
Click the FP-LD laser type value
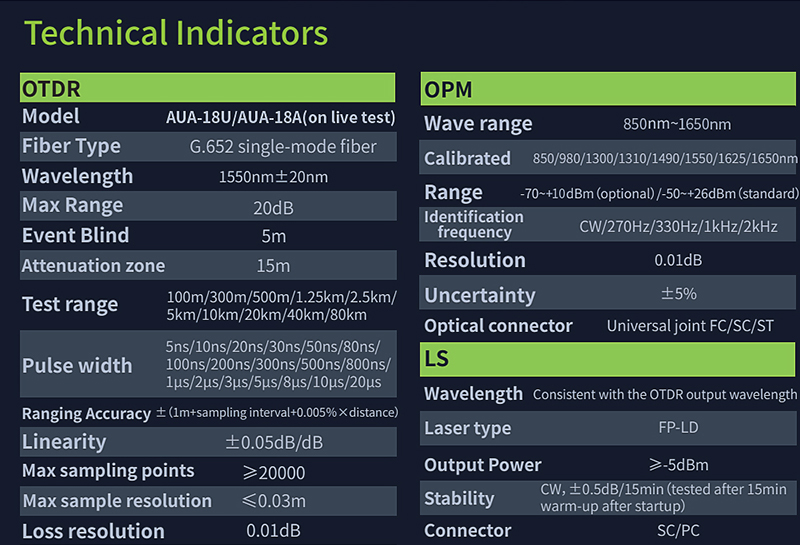(x=675, y=428)
